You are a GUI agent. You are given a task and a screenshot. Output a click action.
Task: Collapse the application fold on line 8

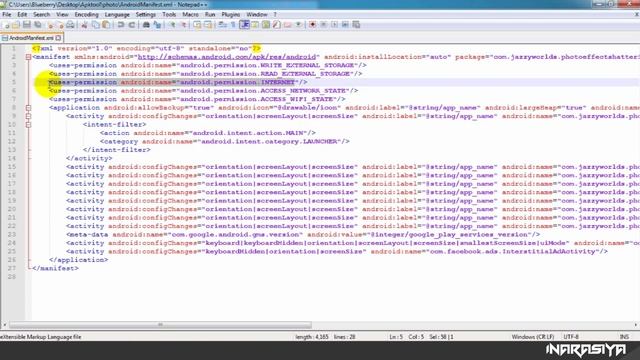coord(28,108)
